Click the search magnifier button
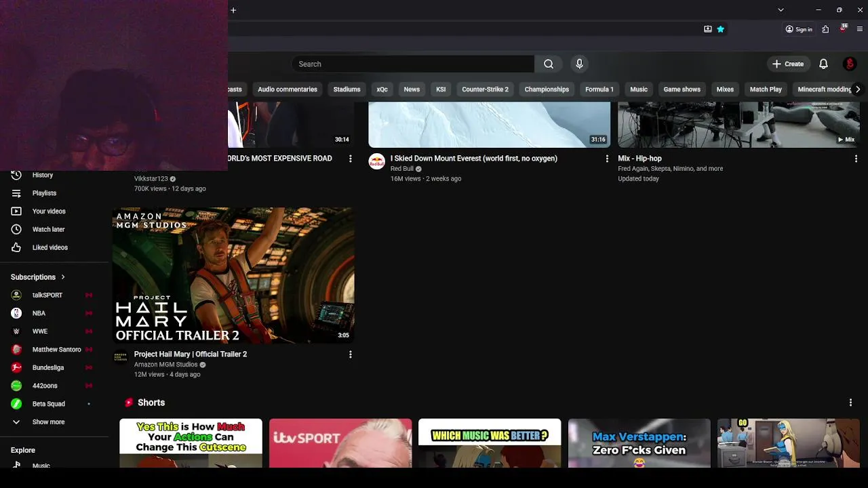868x488 pixels. [x=549, y=64]
